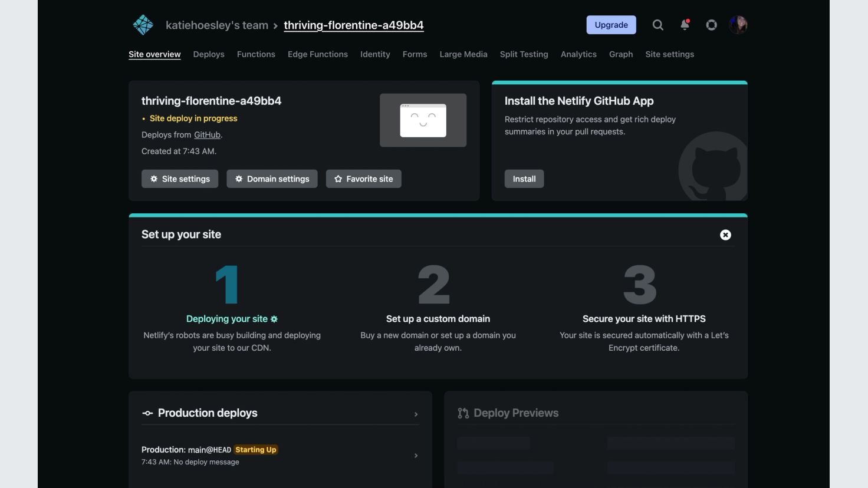Open the Edge Functions tab
The height and width of the screenshot is (488, 868).
(x=317, y=54)
